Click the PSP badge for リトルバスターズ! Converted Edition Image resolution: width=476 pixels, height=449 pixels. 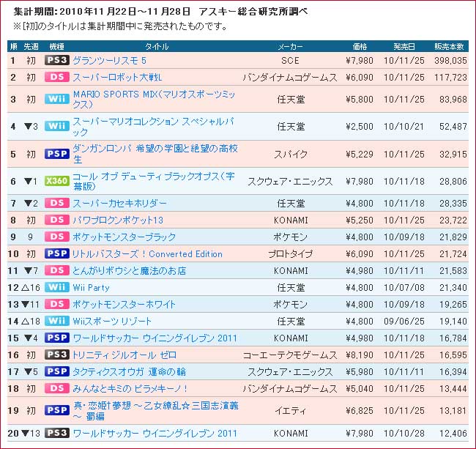click(57, 253)
